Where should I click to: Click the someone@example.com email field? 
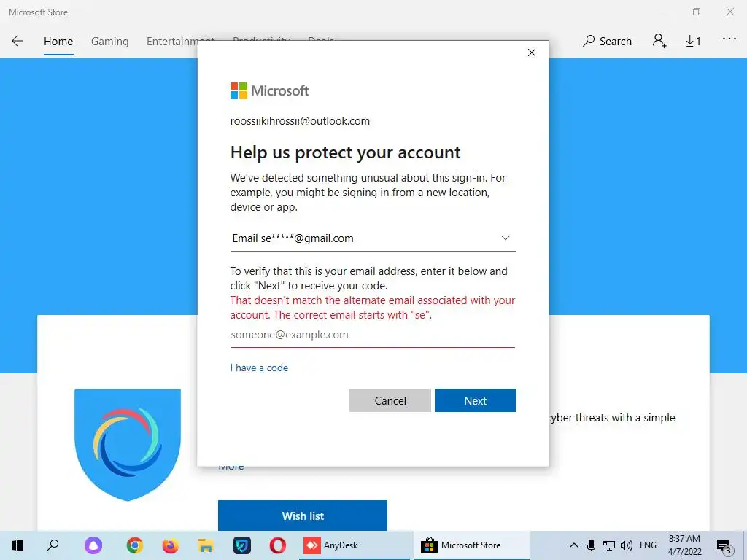coord(373,335)
